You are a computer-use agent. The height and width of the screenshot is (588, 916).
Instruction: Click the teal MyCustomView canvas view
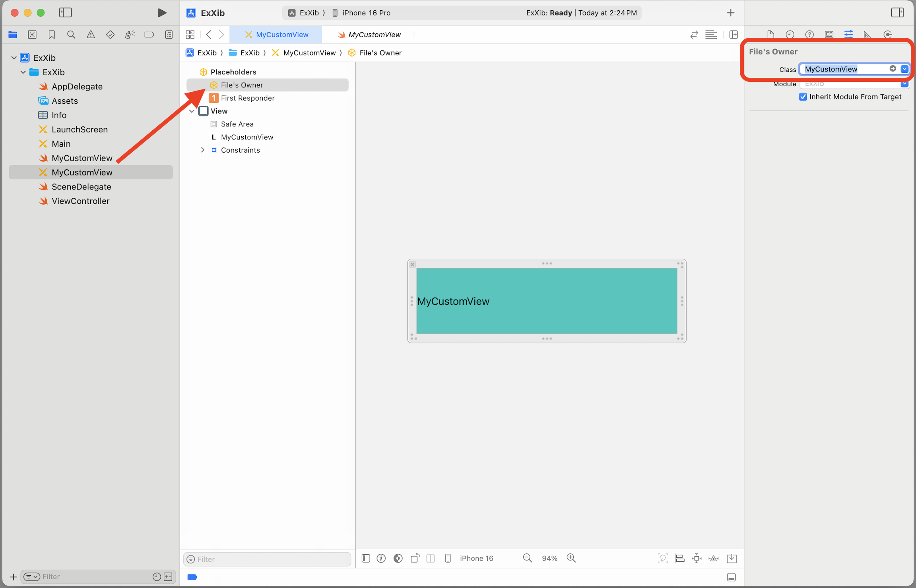click(x=547, y=301)
